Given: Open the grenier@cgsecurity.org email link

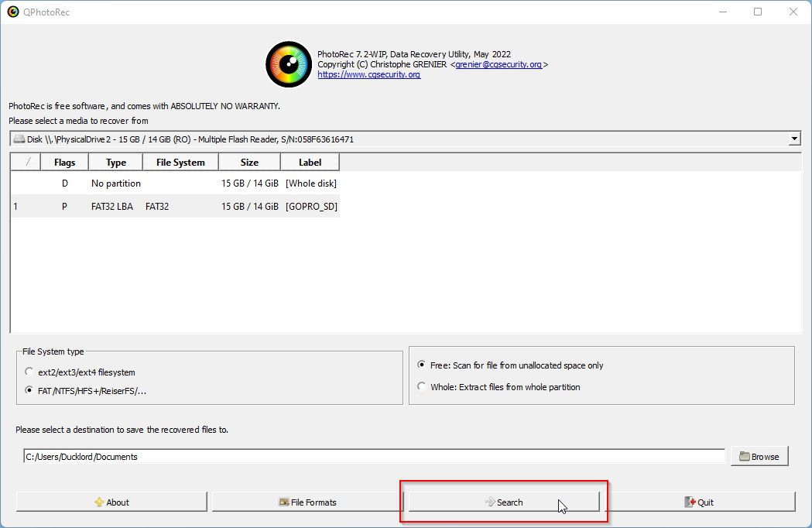Looking at the screenshot, I should tap(499, 64).
